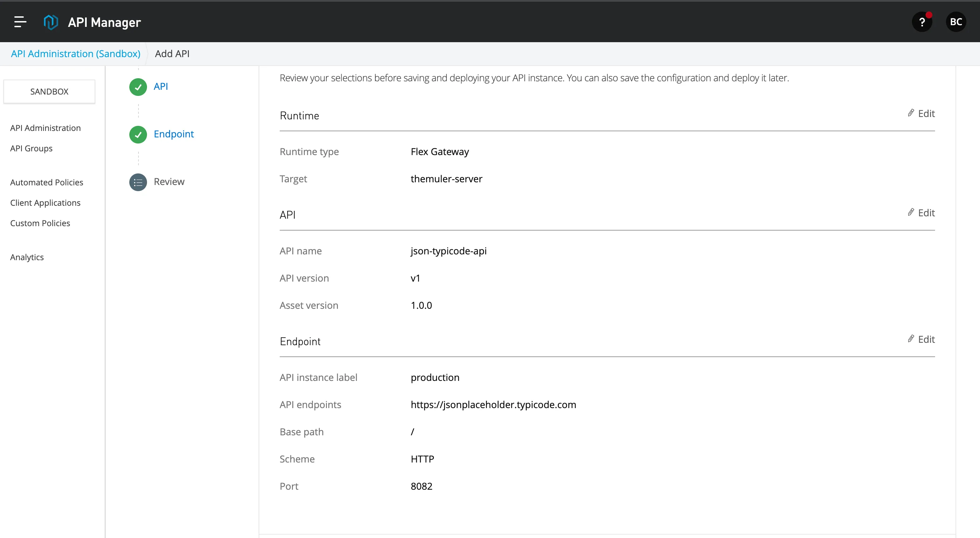Click the https://jsonplaceholder.typicode.com endpoint value
980x538 pixels.
click(493, 405)
